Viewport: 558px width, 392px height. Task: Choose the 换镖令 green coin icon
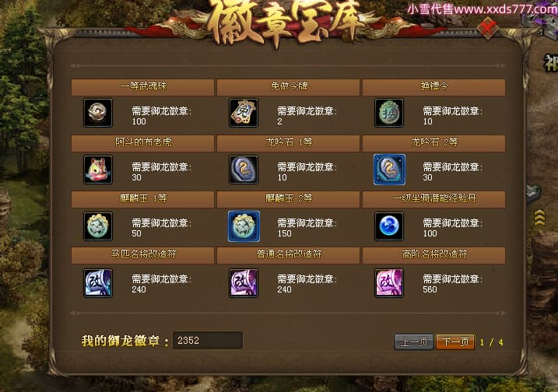pyautogui.click(x=389, y=113)
